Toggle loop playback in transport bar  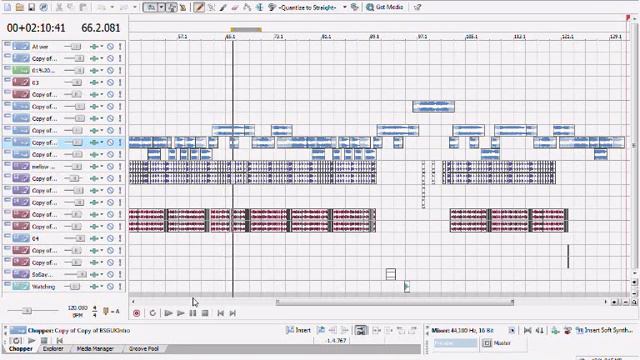(x=152, y=313)
